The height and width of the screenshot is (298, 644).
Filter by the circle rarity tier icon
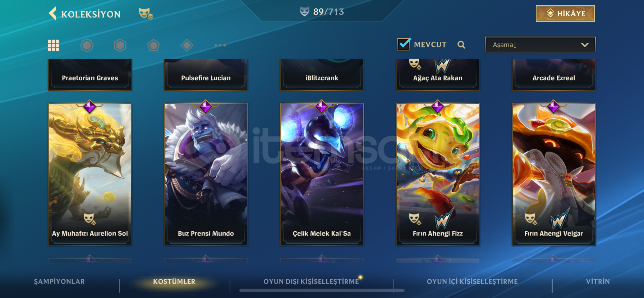coord(87,45)
